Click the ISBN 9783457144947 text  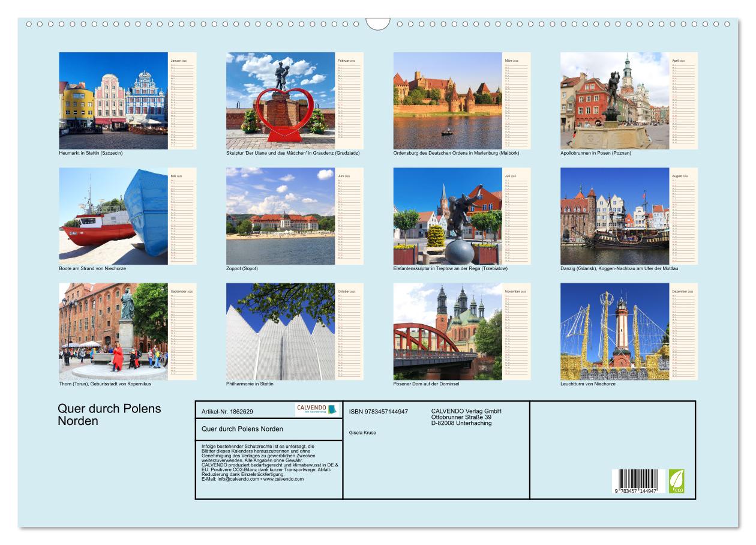pyautogui.click(x=378, y=411)
